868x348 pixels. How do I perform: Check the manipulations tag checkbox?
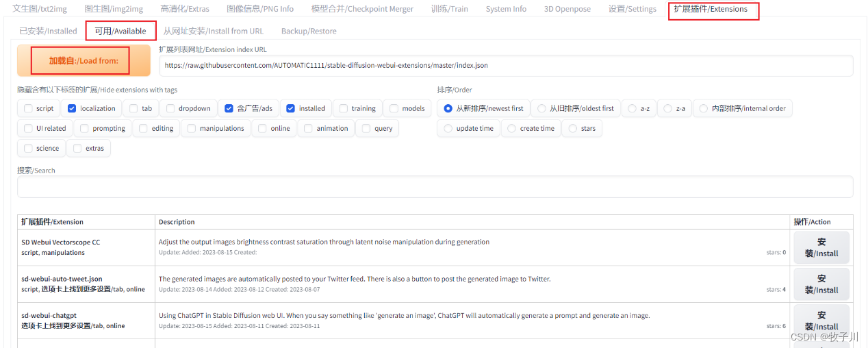click(192, 128)
